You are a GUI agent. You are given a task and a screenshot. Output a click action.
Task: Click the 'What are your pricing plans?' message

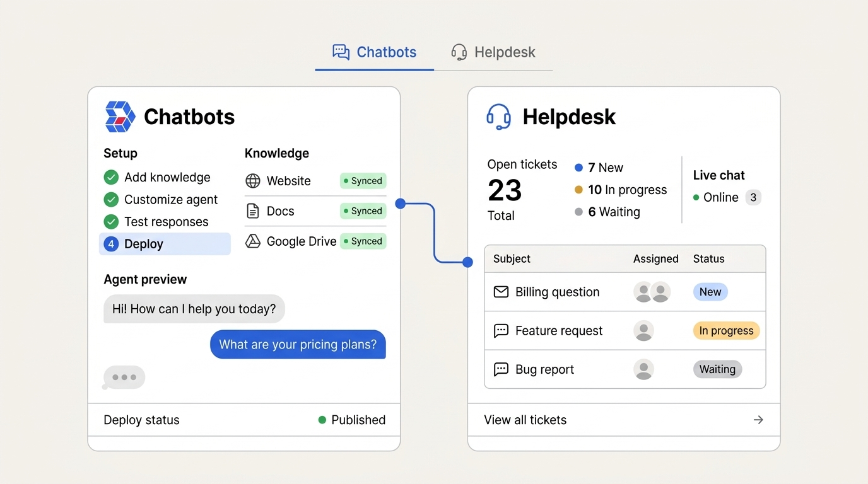click(298, 345)
